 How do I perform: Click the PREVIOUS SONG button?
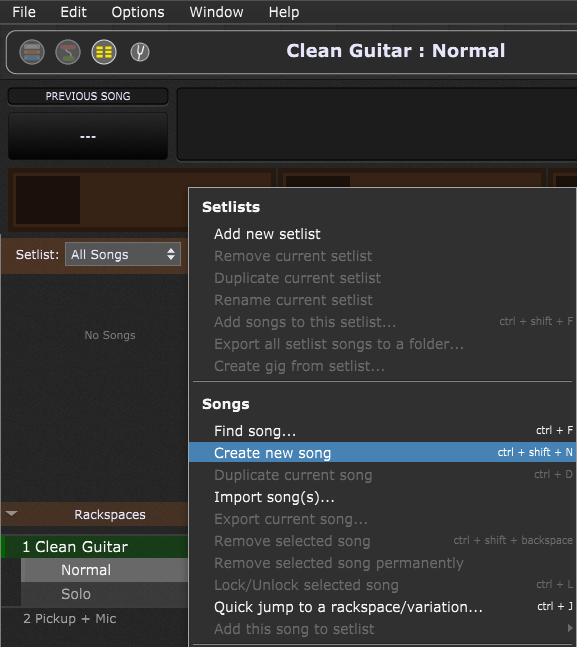pos(88,96)
